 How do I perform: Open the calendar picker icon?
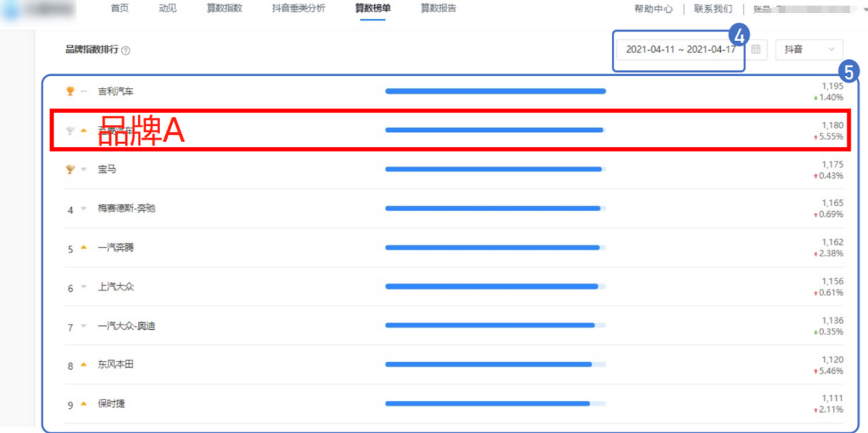pyautogui.click(x=756, y=49)
